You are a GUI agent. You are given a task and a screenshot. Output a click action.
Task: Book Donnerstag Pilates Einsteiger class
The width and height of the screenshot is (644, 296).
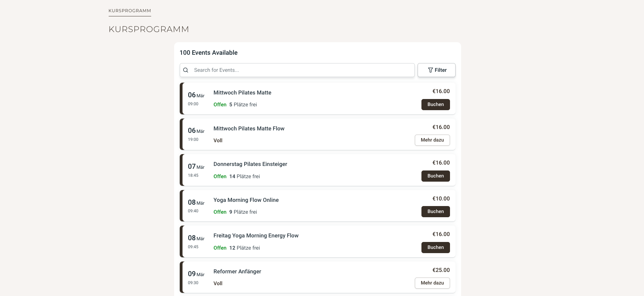tap(435, 176)
